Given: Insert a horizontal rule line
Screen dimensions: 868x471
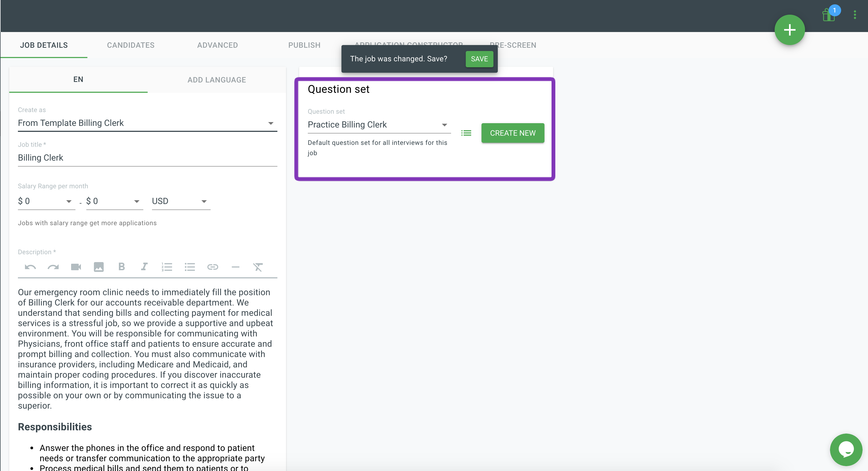Looking at the screenshot, I should click(236, 267).
